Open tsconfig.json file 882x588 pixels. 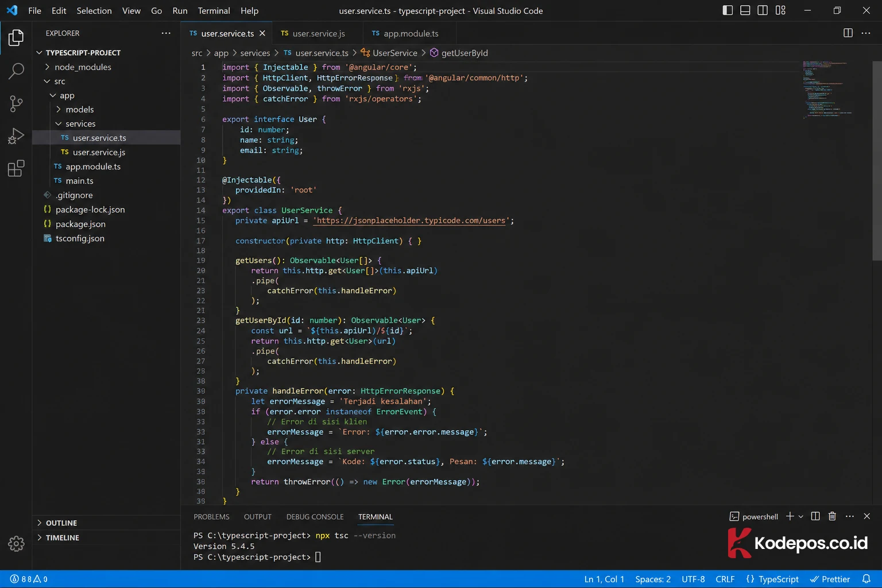pyautogui.click(x=106, y=238)
